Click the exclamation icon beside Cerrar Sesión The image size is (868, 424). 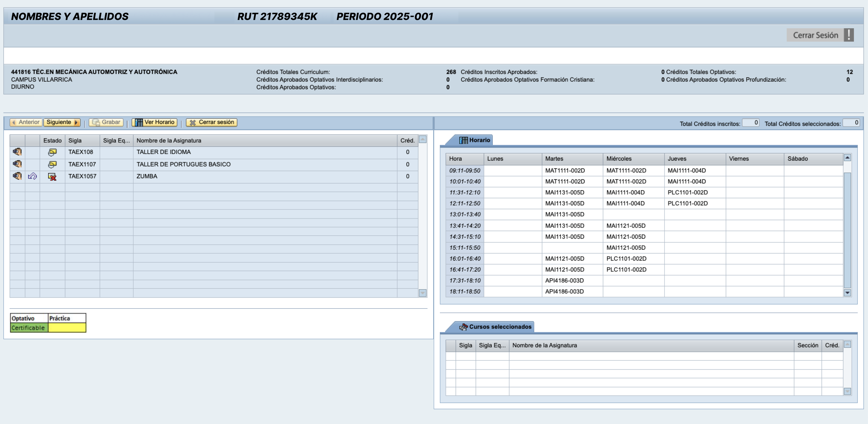pyautogui.click(x=848, y=35)
